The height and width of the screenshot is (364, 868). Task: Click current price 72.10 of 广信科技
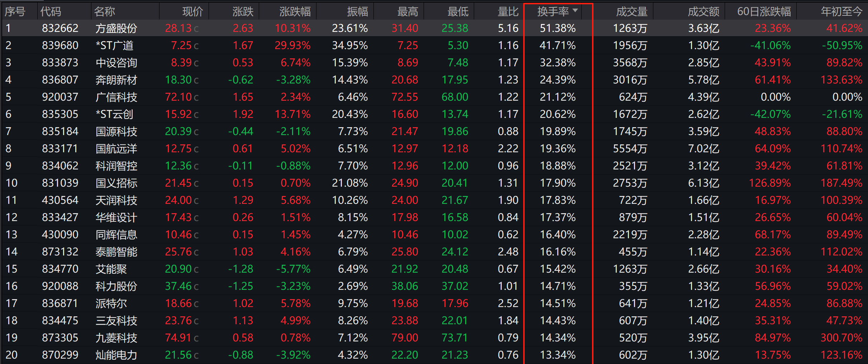(x=178, y=97)
